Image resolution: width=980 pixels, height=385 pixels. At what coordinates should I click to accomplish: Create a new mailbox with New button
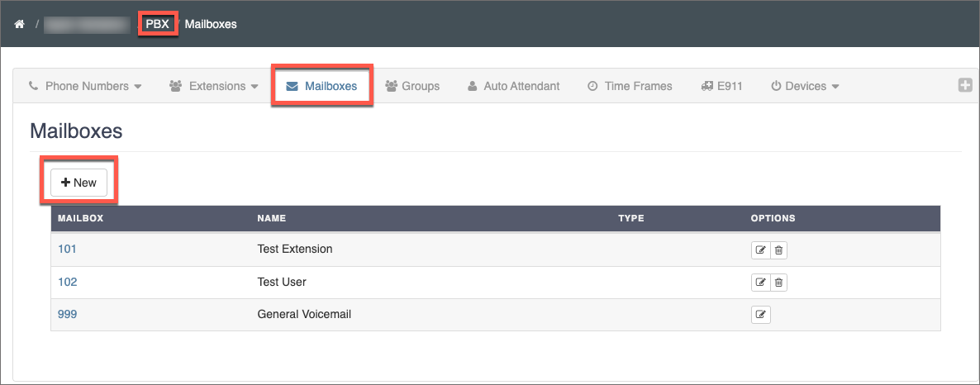79,183
